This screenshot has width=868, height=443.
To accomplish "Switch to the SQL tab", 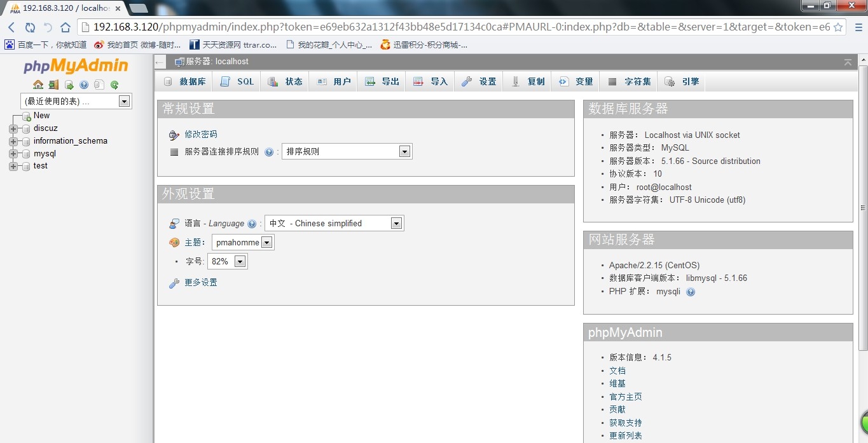I will [x=237, y=81].
